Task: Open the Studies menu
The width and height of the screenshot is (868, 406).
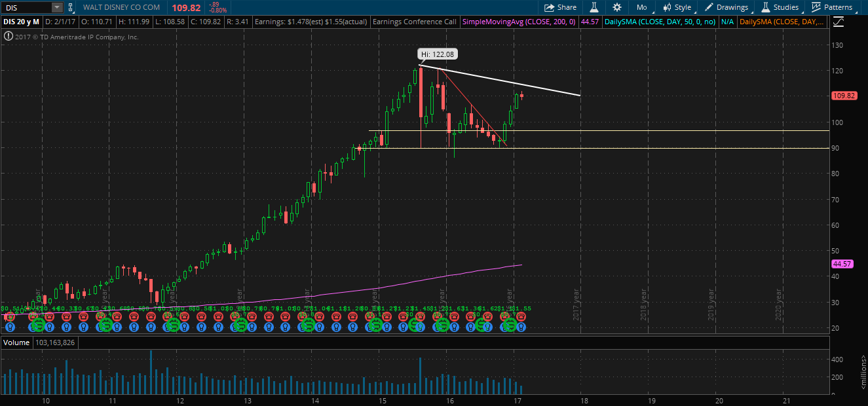Action: point(780,7)
